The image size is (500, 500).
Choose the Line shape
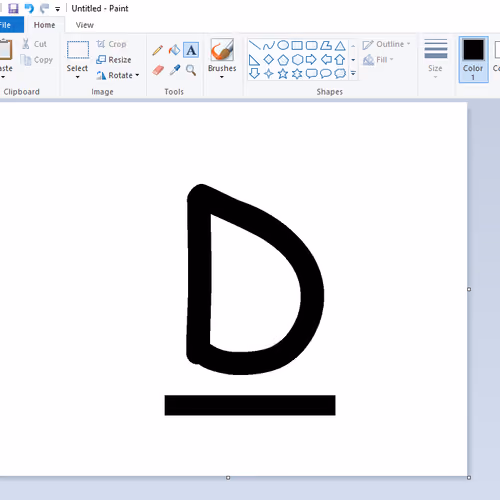(255, 45)
